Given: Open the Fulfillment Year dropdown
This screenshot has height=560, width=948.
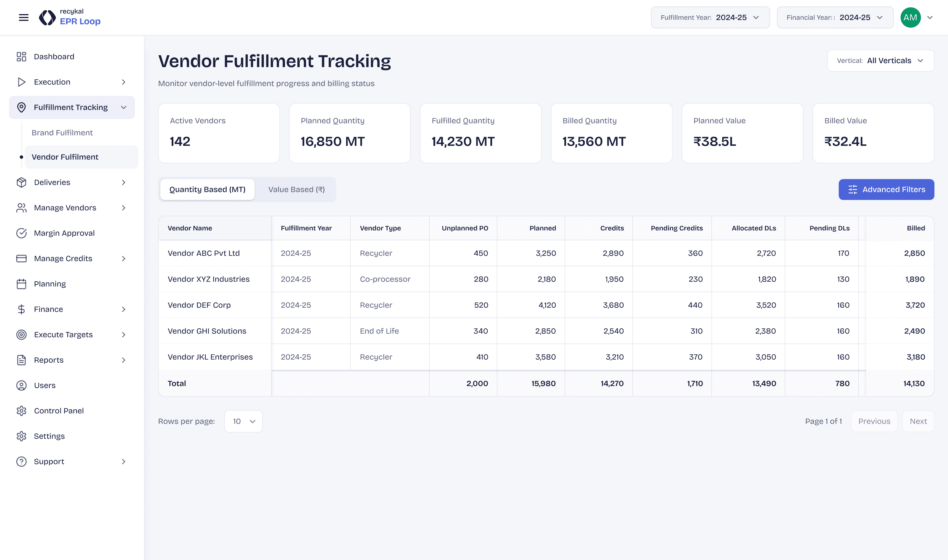Looking at the screenshot, I should coord(710,17).
